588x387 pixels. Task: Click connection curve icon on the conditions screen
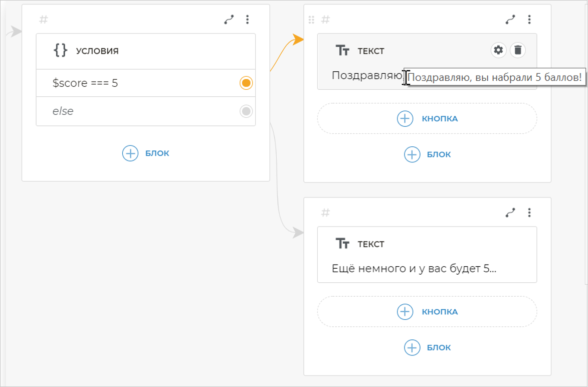229,20
